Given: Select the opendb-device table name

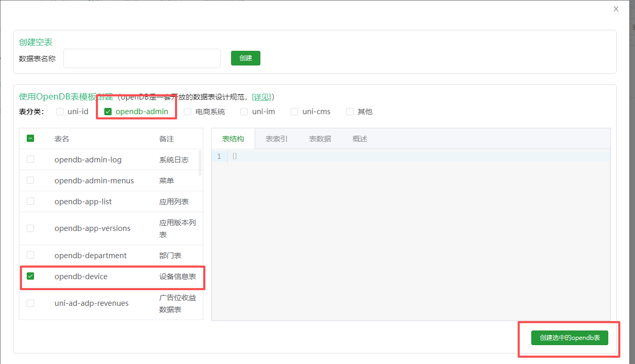Looking at the screenshot, I should [81, 277].
